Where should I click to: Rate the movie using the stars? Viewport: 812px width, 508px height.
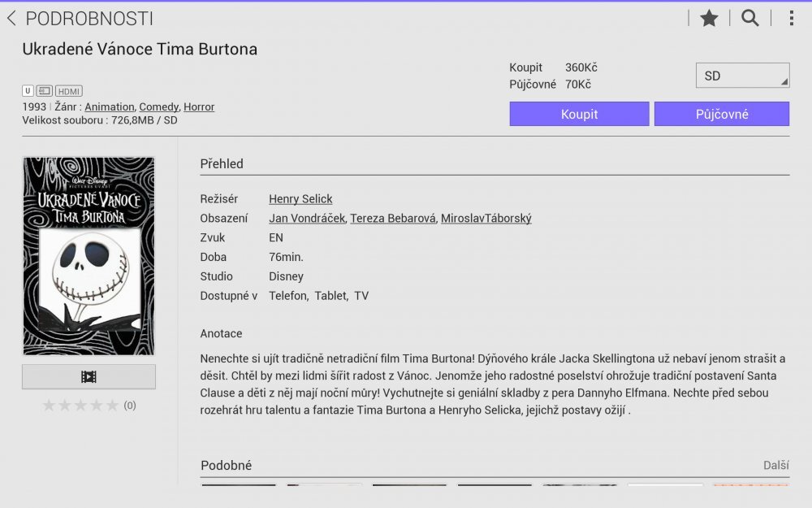coord(80,406)
